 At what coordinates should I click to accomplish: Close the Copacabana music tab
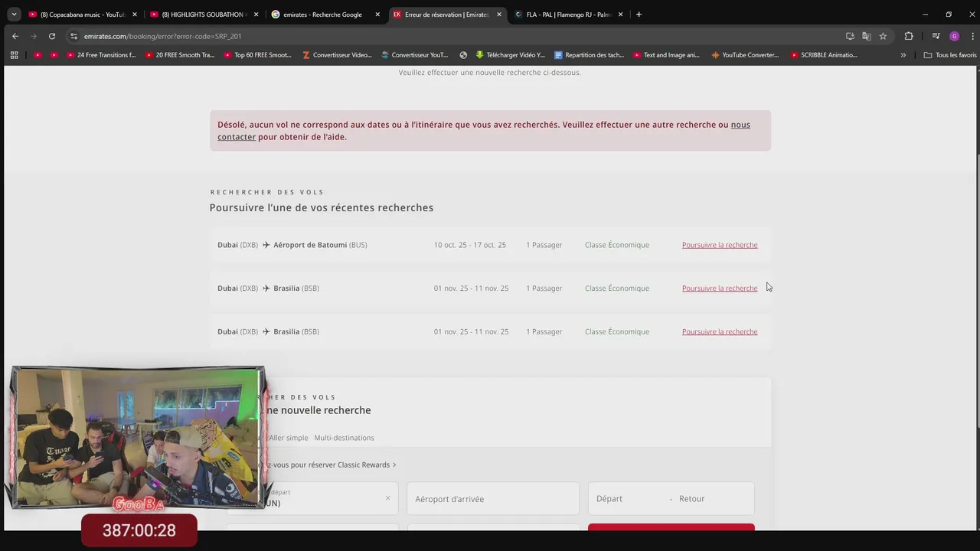[134, 15]
